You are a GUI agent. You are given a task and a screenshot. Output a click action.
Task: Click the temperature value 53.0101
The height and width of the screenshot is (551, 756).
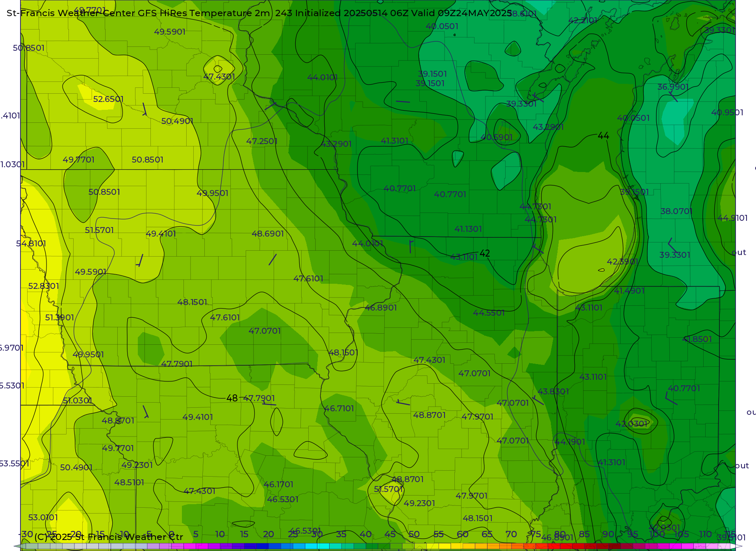[x=43, y=518]
